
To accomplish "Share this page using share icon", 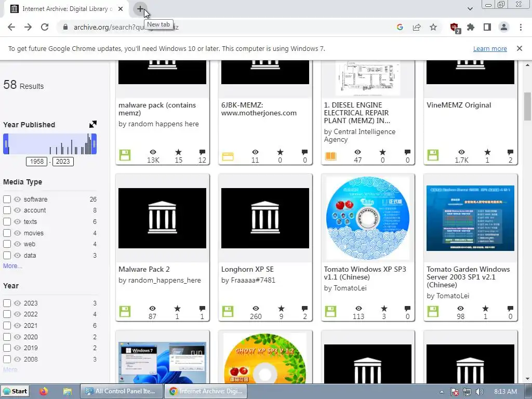I will (416, 27).
